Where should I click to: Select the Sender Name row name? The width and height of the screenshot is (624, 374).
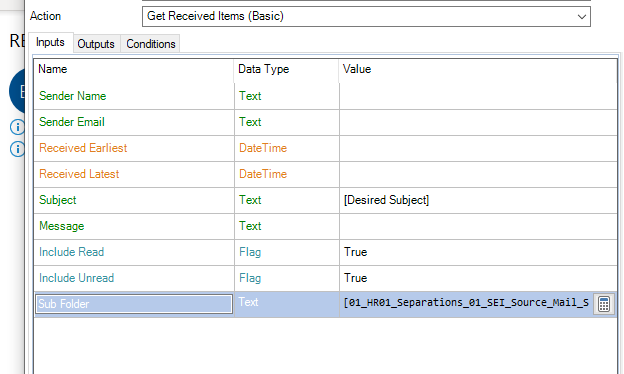73,96
